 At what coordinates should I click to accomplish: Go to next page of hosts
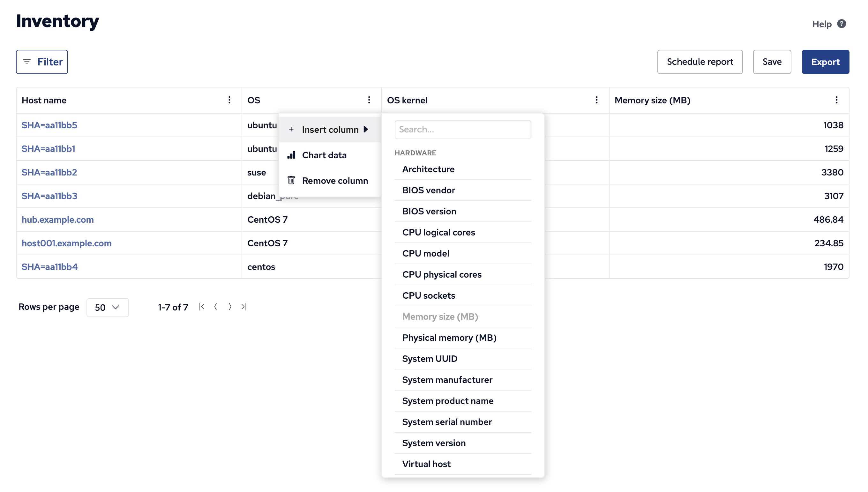click(230, 307)
